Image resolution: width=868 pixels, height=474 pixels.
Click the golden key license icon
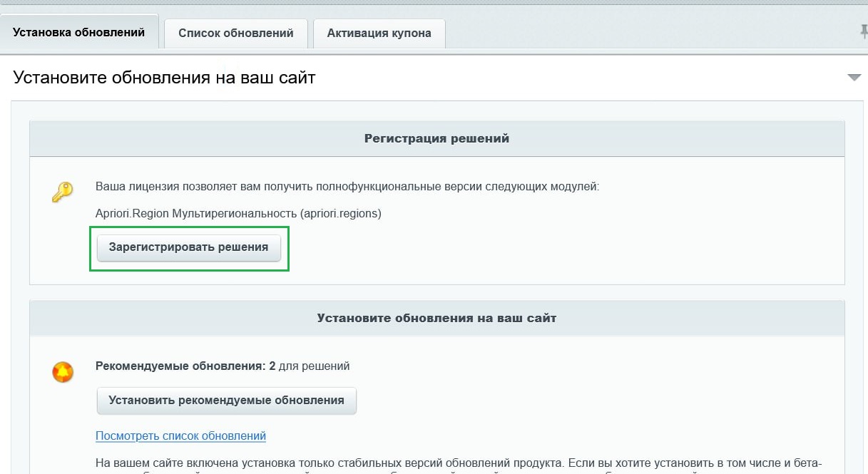coord(63,192)
